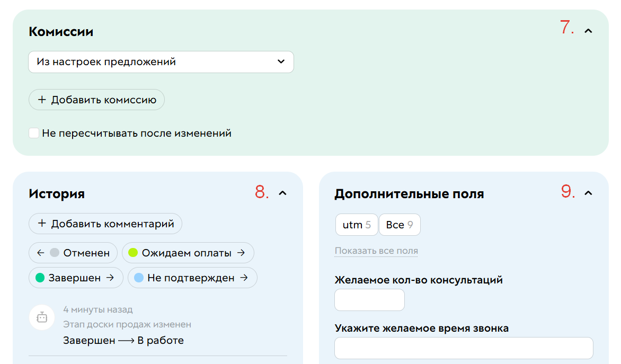Viewport: 621px width, 364px height.
Task: Set status to Завершен
Action: 76,278
